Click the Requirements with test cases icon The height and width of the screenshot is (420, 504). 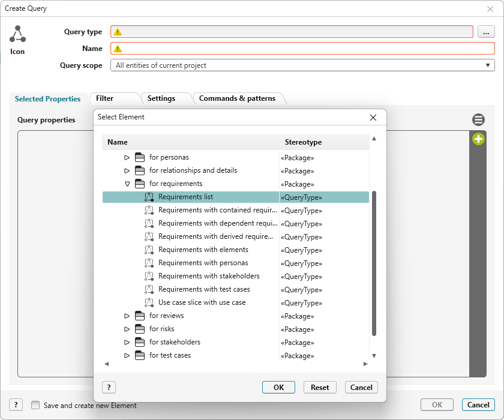149,289
